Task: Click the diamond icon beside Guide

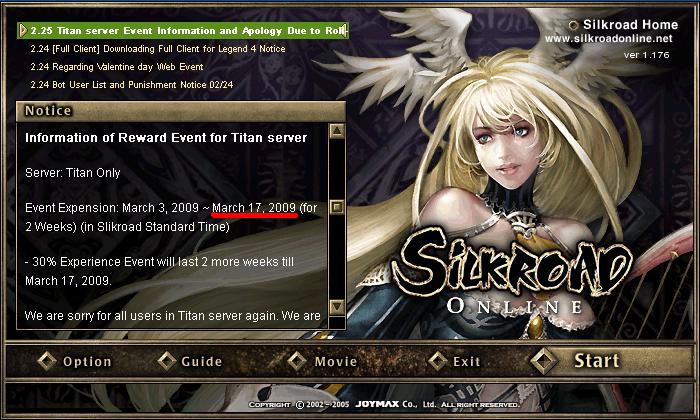Action: click(167, 361)
